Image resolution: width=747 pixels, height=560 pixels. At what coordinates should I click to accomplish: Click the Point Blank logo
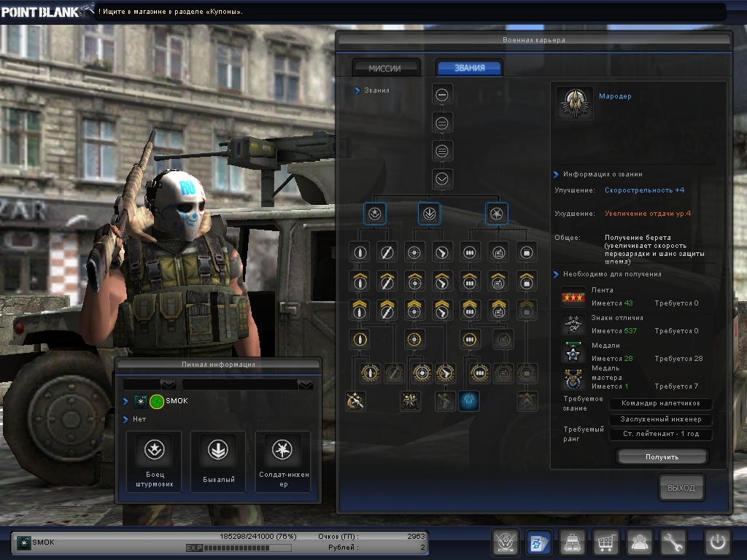coord(47,10)
